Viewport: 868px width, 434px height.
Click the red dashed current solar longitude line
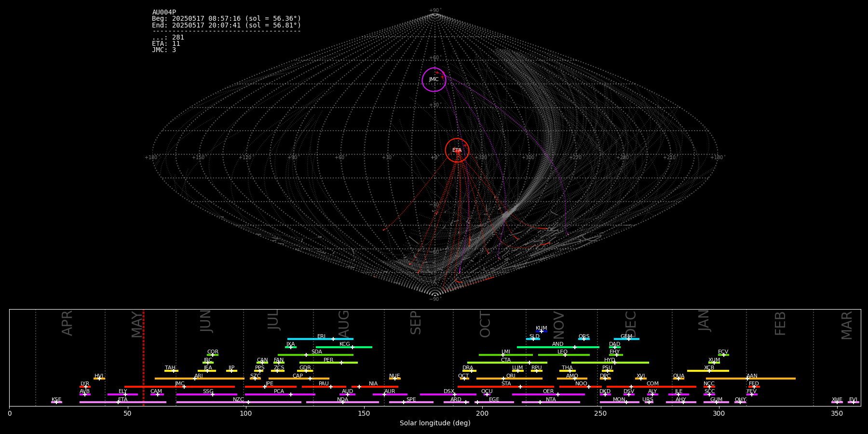pyautogui.click(x=143, y=357)
